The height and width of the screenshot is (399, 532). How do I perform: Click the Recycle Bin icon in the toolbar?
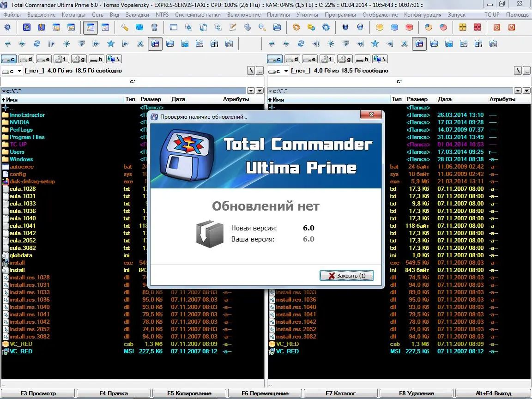click(155, 27)
